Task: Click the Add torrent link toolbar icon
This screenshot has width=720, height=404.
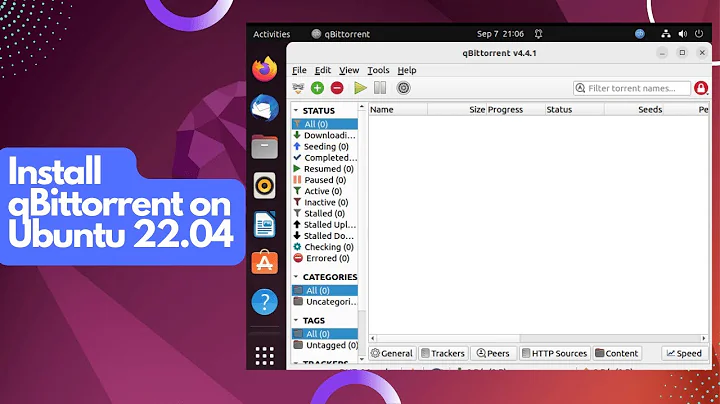Action: [298, 88]
